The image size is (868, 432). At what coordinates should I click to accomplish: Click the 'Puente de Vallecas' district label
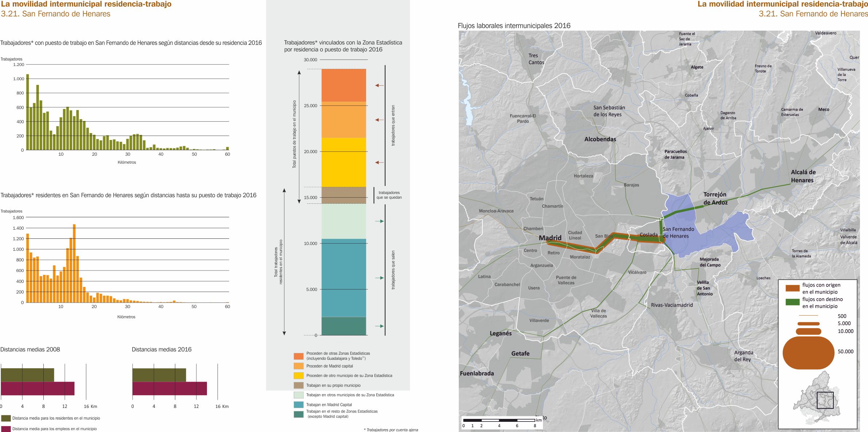pos(566,280)
